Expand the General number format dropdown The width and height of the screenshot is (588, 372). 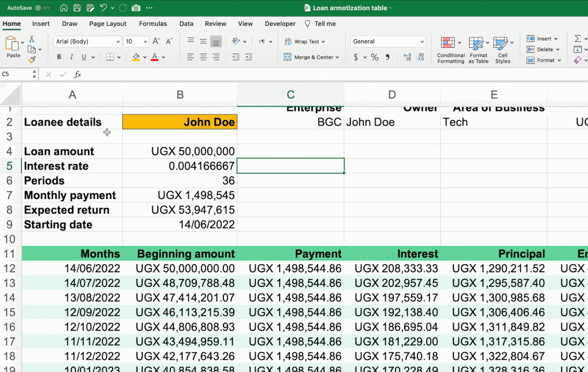click(422, 42)
